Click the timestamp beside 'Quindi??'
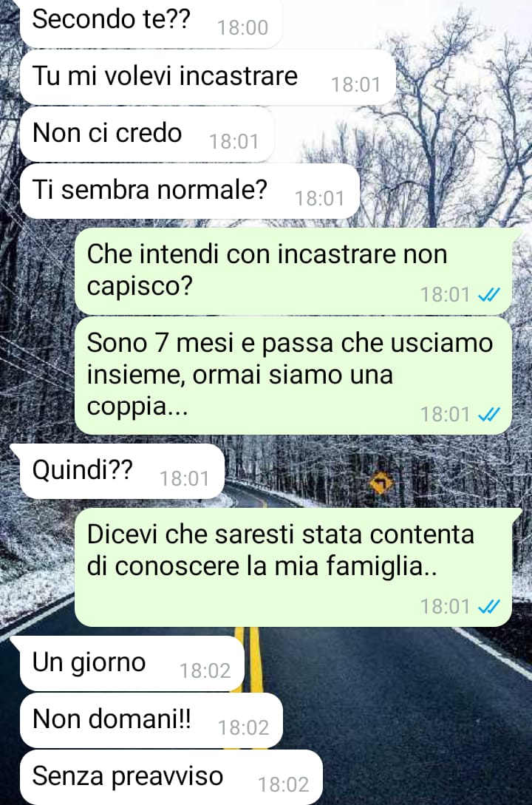The image size is (532, 805). pos(185,478)
